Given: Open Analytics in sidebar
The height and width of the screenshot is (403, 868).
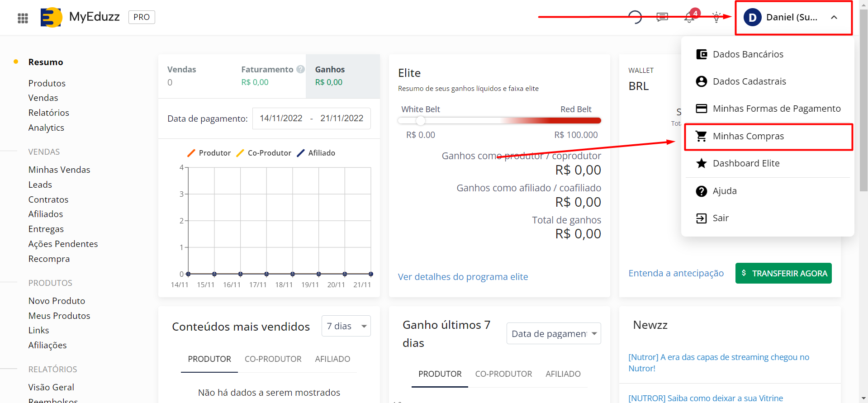Looking at the screenshot, I should pos(46,128).
